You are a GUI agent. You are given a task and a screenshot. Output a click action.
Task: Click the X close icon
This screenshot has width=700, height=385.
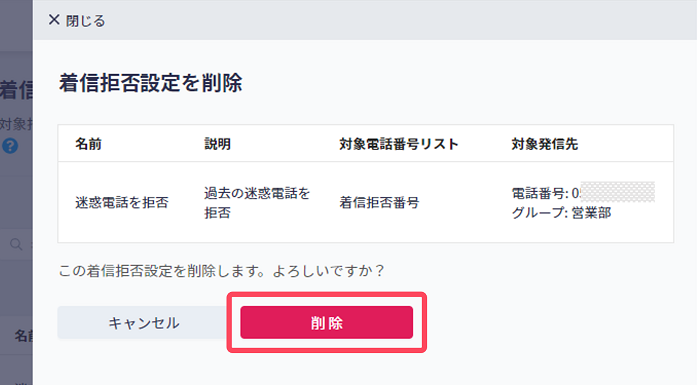(x=54, y=20)
